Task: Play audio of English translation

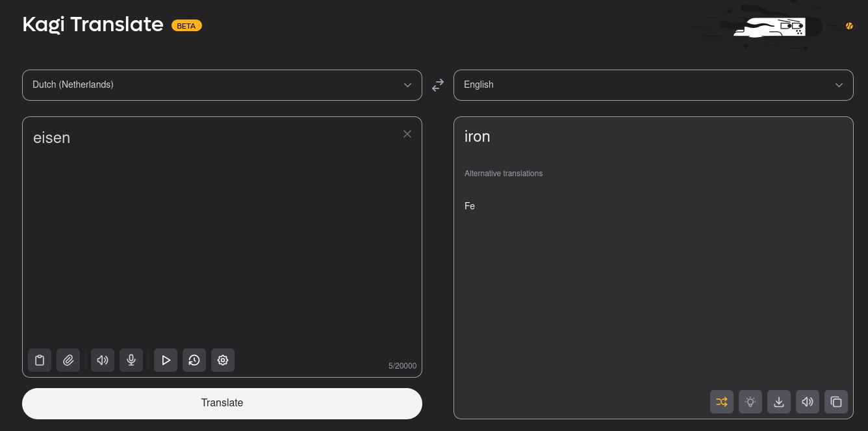Action: 808,402
